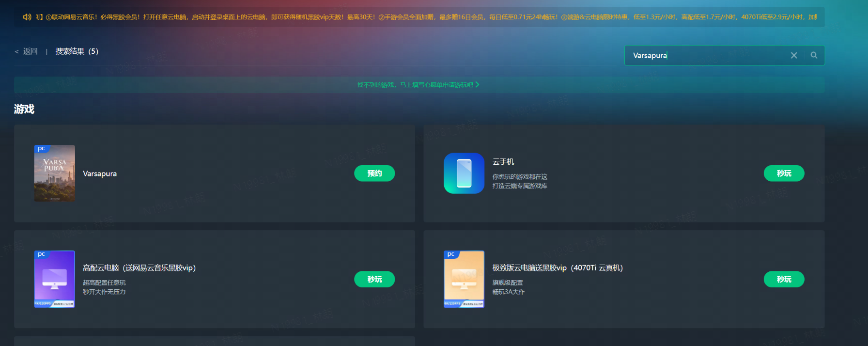The width and height of the screenshot is (868, 346).
Task: Reserve Varsapura with the 预约 button
Action: [374, 173]
